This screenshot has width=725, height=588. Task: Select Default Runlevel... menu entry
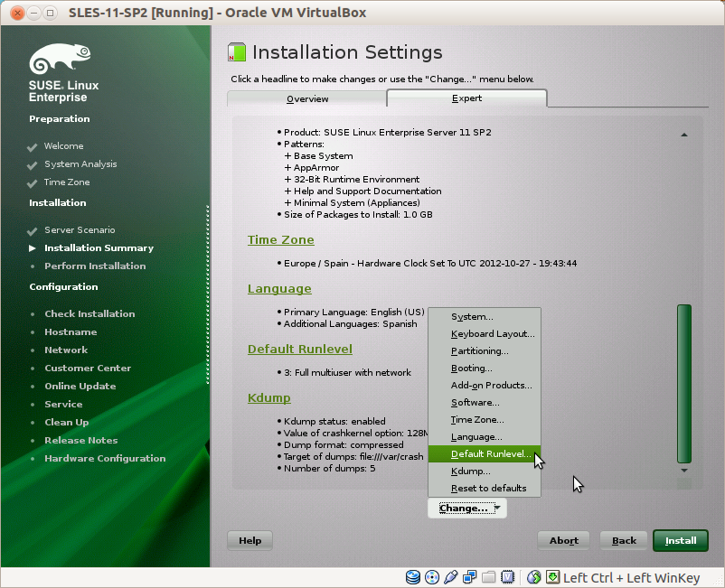(x=485, y=453)
